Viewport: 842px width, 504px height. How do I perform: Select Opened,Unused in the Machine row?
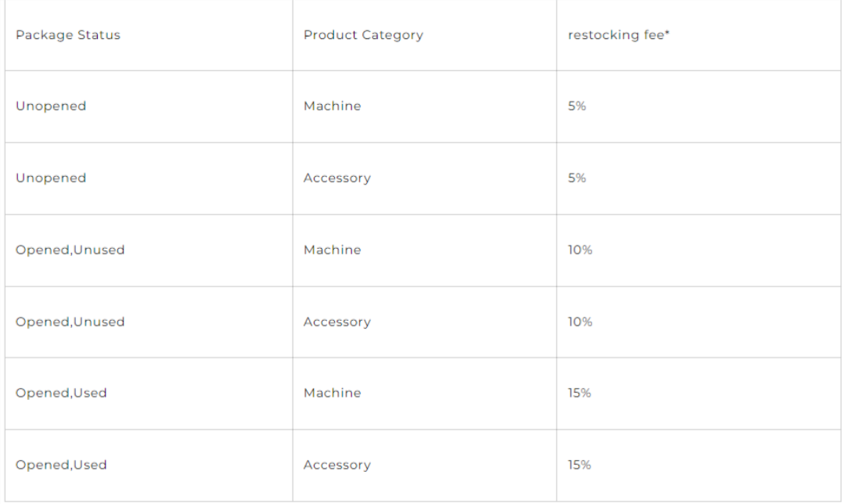coord(70,250)
